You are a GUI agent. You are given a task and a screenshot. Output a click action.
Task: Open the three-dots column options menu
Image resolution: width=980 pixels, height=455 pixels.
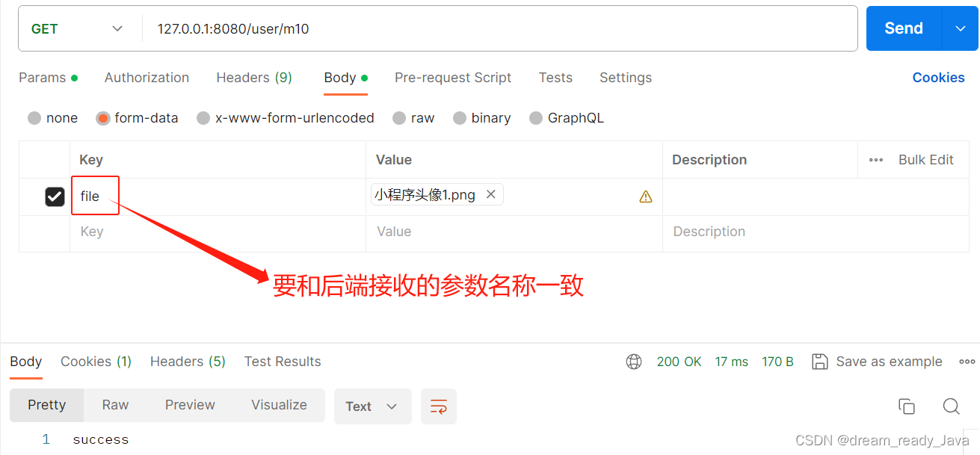[x=876, y=160]
